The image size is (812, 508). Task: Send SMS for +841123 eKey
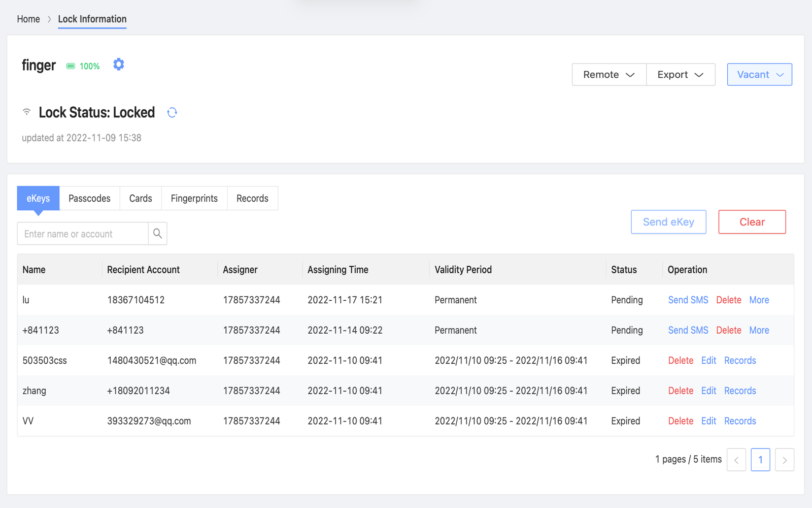tap(688, 330)
